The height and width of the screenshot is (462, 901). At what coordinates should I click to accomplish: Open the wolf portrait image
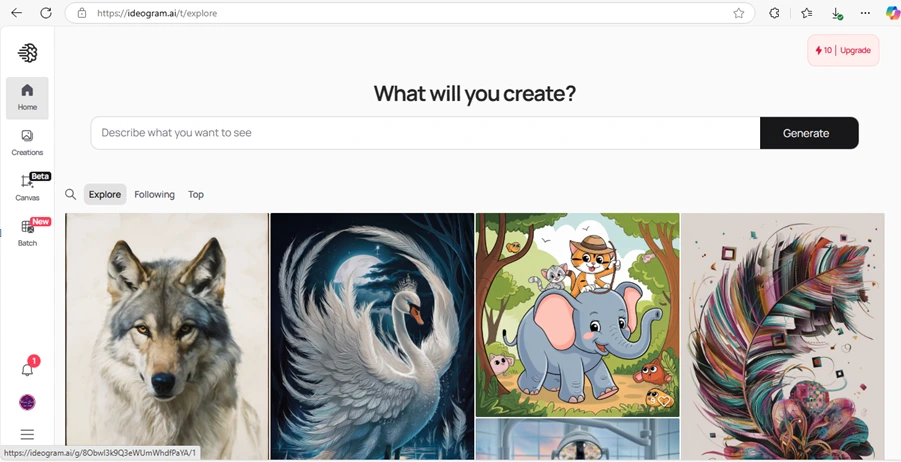[x=167, y=336]
